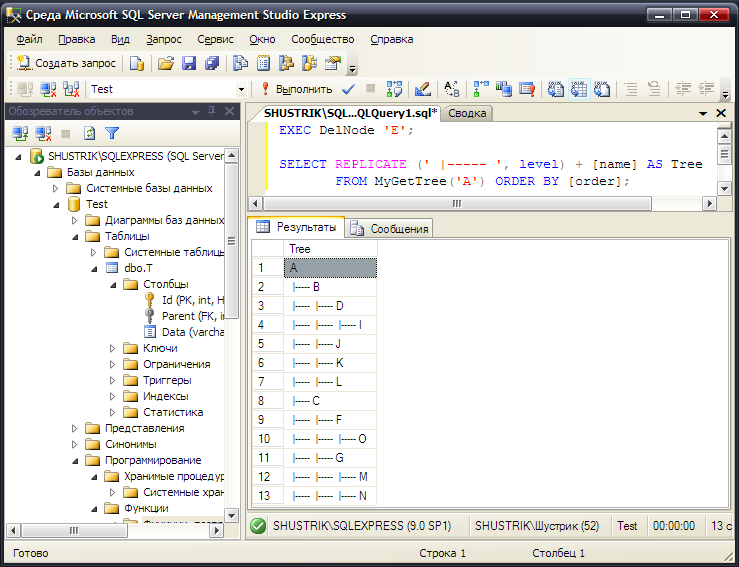Click Refresh icon in Object Explorer
The image size is (739, 567).
[x=89, y=133]
